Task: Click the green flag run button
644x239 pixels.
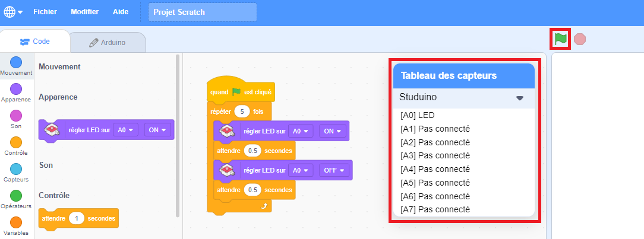Action: click(x=561, y=39)
